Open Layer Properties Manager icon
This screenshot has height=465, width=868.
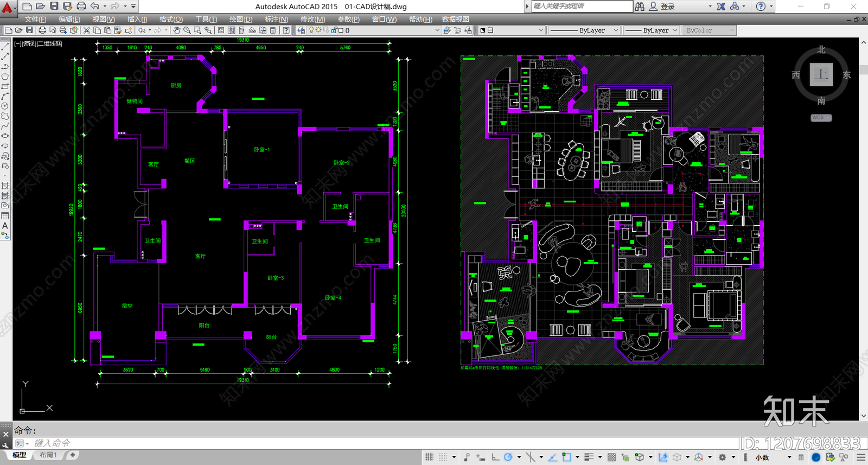[301, 30]
